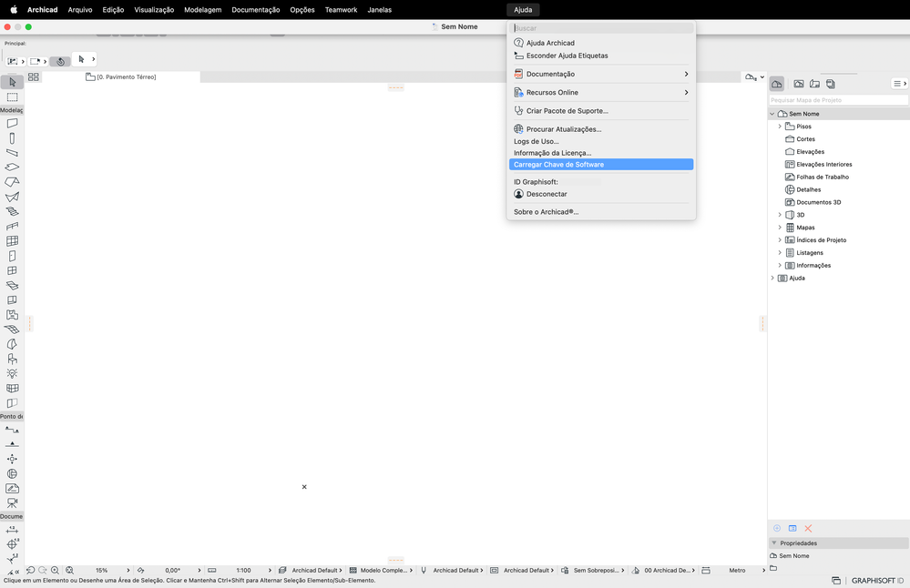Select the Camera tool
The image size is (910, 588).
[12, 503]
